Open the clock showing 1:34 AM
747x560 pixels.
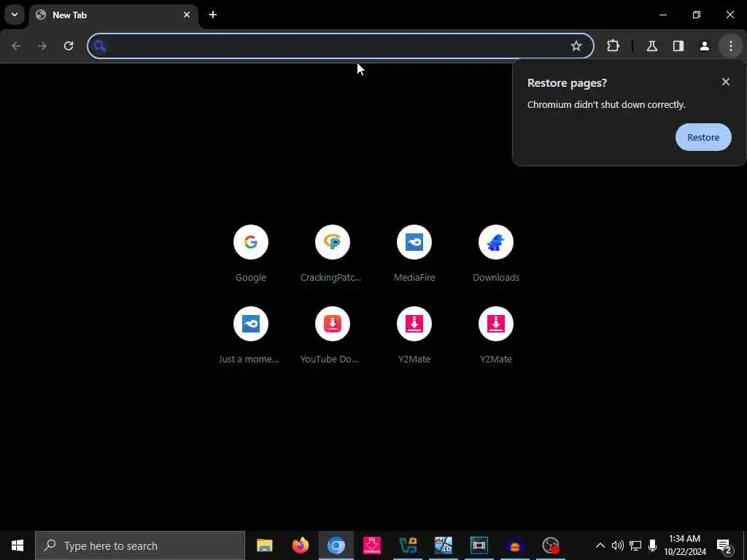click(x=684, y=545)
